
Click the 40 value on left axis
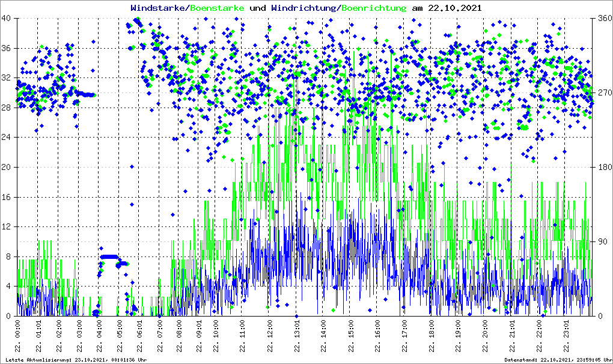(x=7, y=19)
